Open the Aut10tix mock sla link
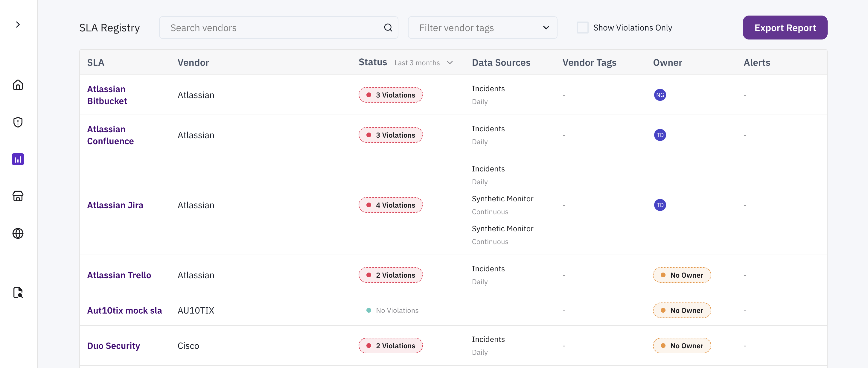 (124, 310)
